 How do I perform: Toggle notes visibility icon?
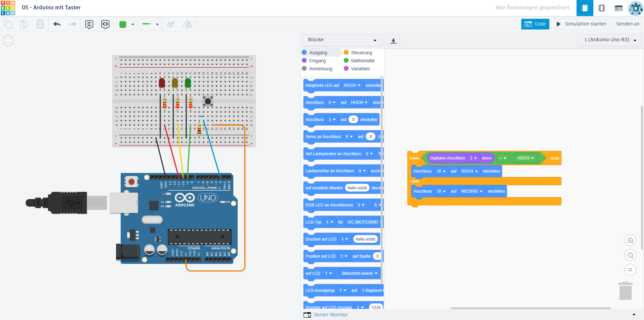coord(105,24)
